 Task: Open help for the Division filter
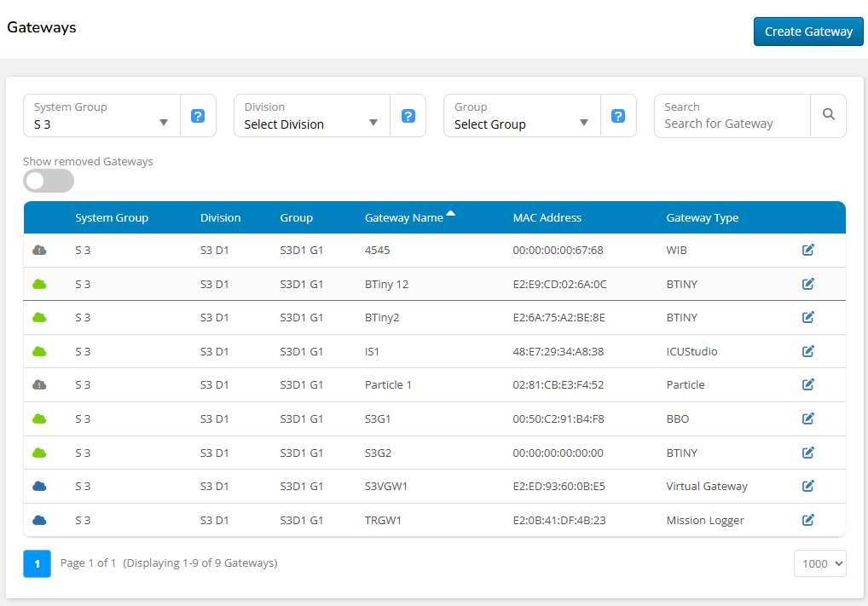(x=408, y=116)
